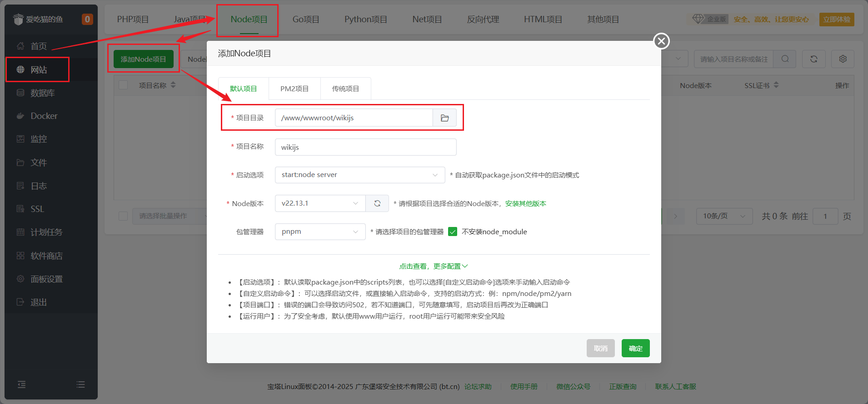Viewport: 868px width, 404px height.
Task: Toggle the select-all checkbox in table header
Action: (123, 85)
